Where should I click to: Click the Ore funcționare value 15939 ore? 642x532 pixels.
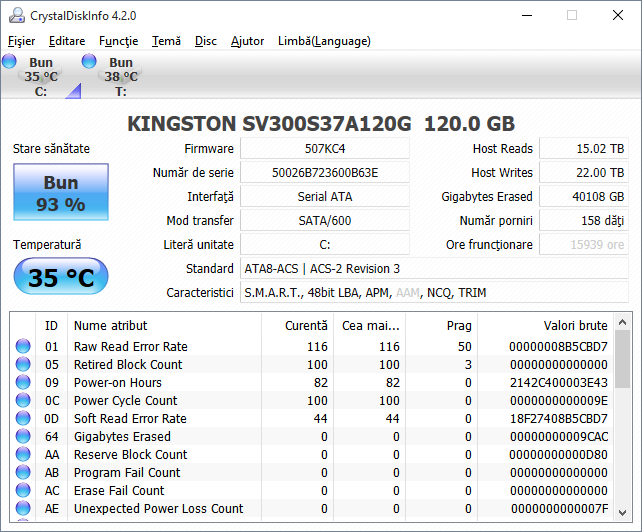(584, 244)
